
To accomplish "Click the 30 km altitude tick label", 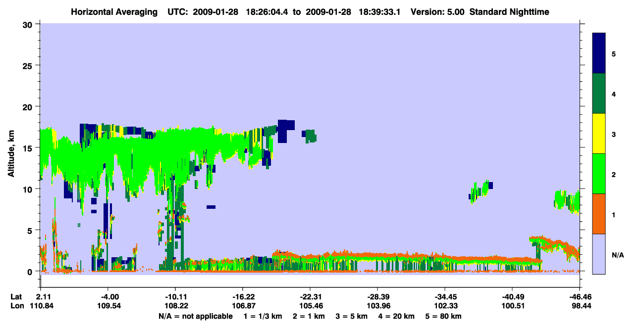I will (27, 24).
